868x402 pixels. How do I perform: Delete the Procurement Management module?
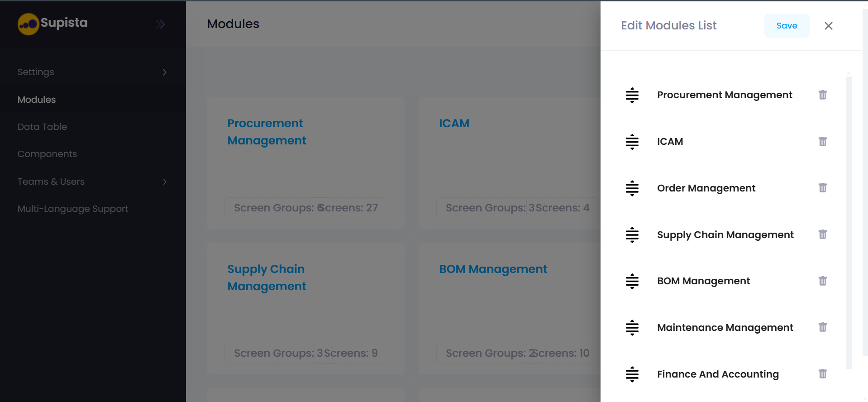pyautogui.click(x=822, y=95)
